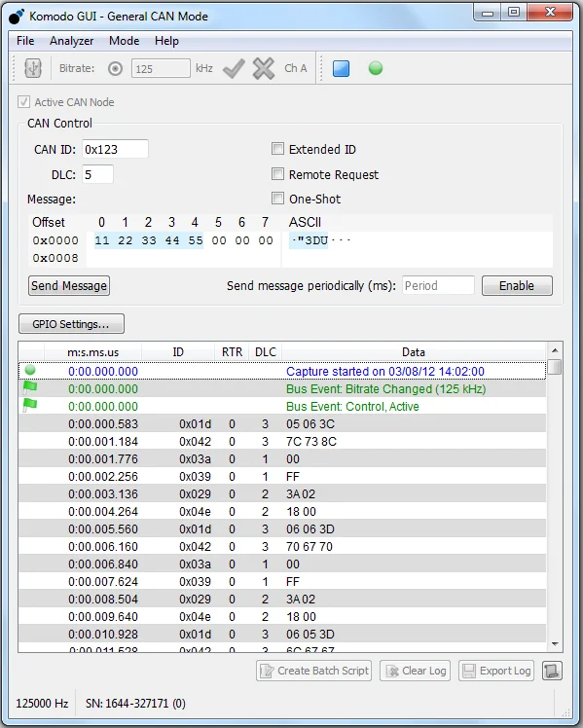Click the blue square stop capture icon
The width and height of the screenshot is (583, 728).
[342, 69]
